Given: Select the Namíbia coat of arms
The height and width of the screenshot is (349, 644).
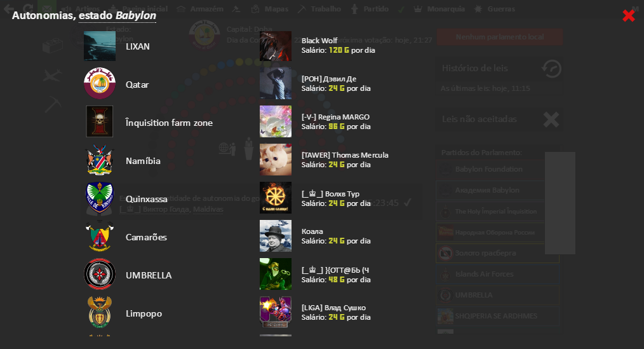Looking at the screenshot, I should [99, 160].
